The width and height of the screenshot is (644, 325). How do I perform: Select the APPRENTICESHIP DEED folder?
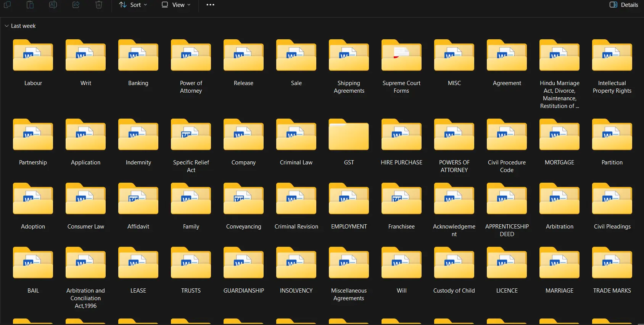click(x=507, y=200)
